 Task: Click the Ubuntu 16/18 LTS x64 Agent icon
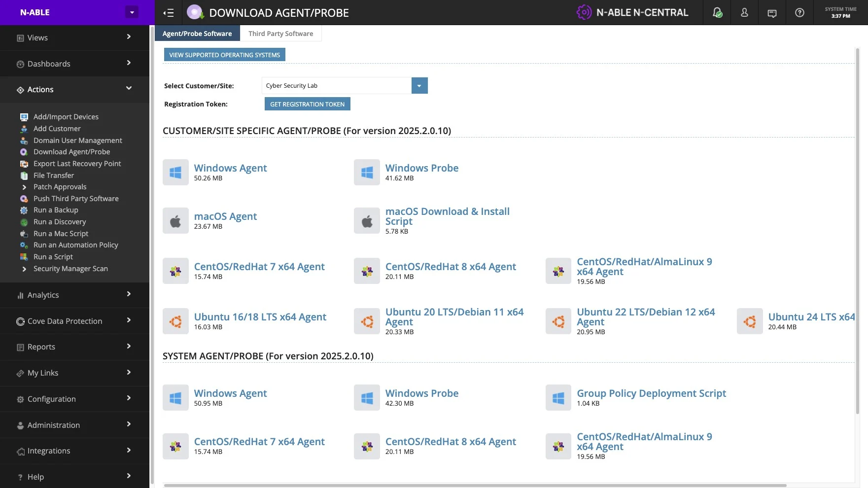175,321
